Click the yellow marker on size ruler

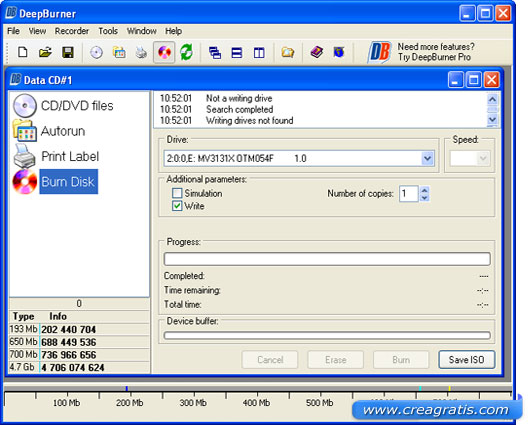pos(449,388)
